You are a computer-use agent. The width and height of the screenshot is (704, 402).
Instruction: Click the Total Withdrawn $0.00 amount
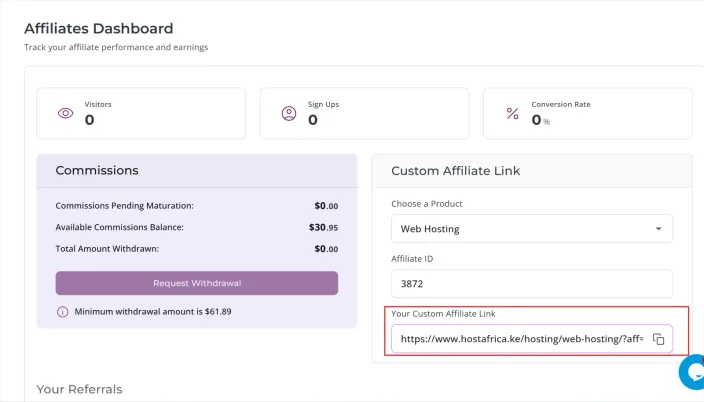[326, 249]
